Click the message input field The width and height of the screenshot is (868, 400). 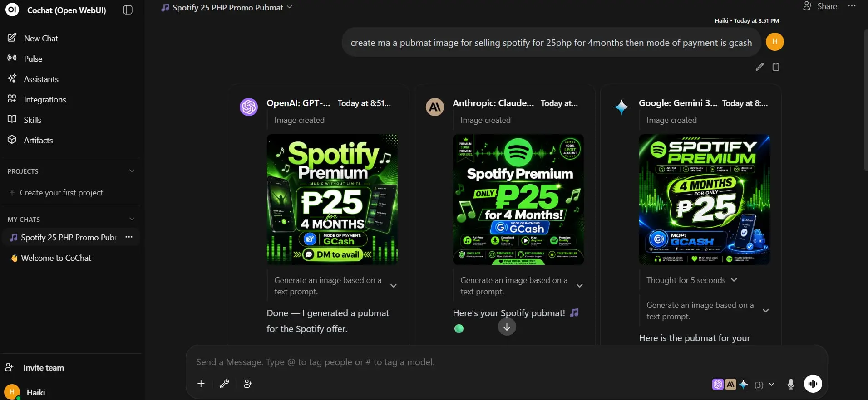coord(506,362)
